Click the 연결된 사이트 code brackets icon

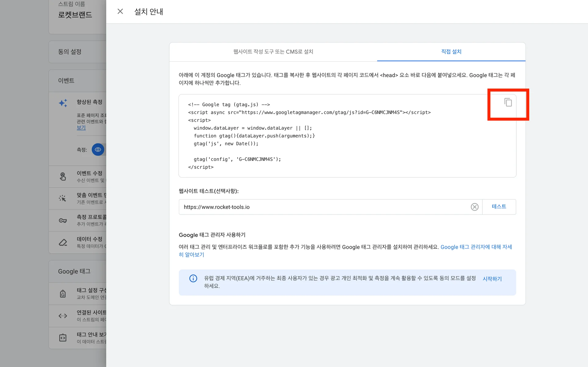point(63,316)
